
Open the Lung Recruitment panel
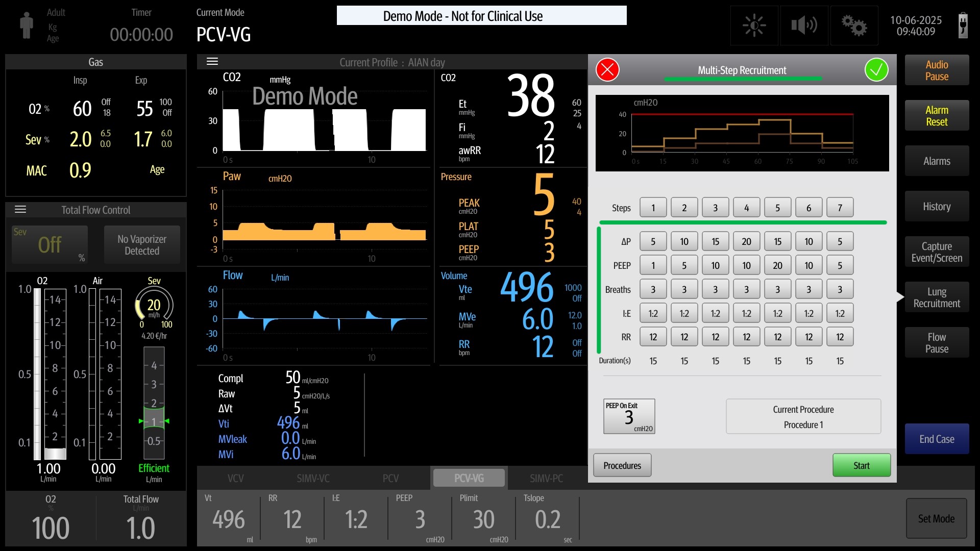pos(937,297)
